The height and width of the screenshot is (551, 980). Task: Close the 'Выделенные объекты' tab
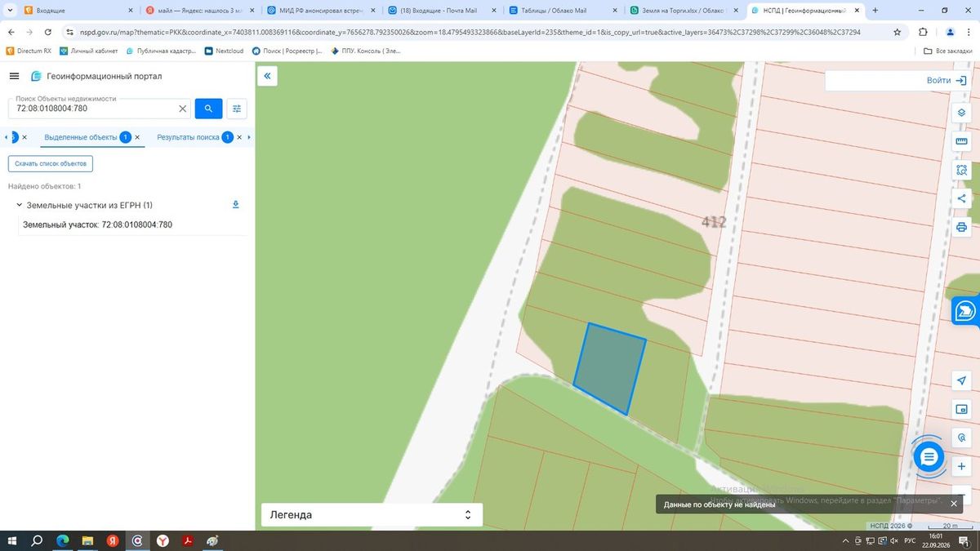(x=137, y=137)
